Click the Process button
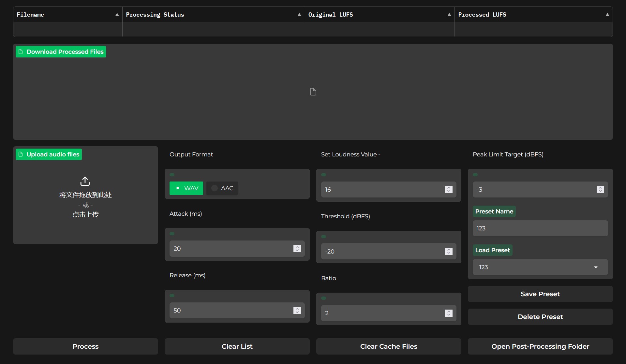Screen dimensions: 626x364 [x=85, y=346]
